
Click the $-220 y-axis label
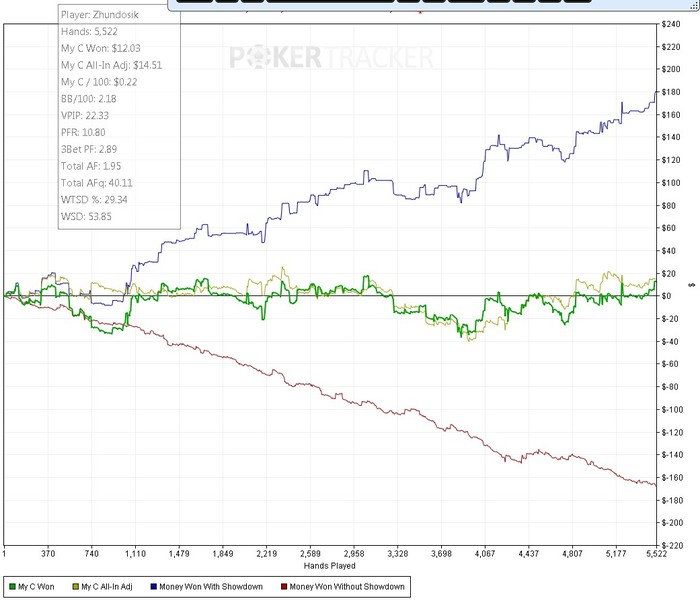tap(673, 545)
